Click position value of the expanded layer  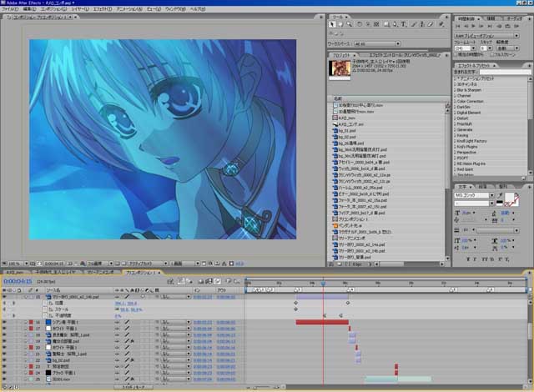(x=126, y=304)
